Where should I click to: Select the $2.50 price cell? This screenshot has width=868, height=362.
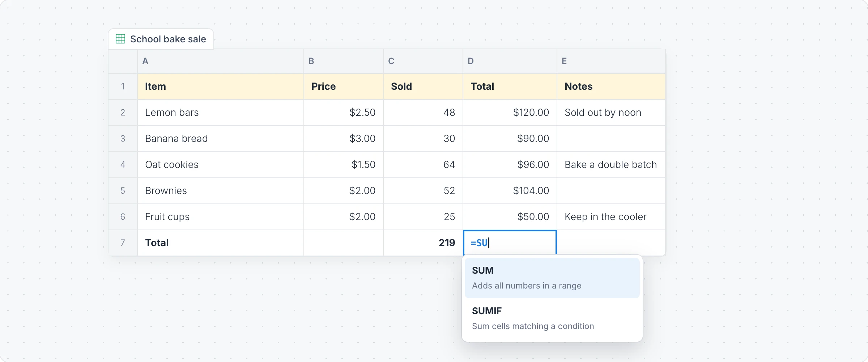[x=344, y=113]
